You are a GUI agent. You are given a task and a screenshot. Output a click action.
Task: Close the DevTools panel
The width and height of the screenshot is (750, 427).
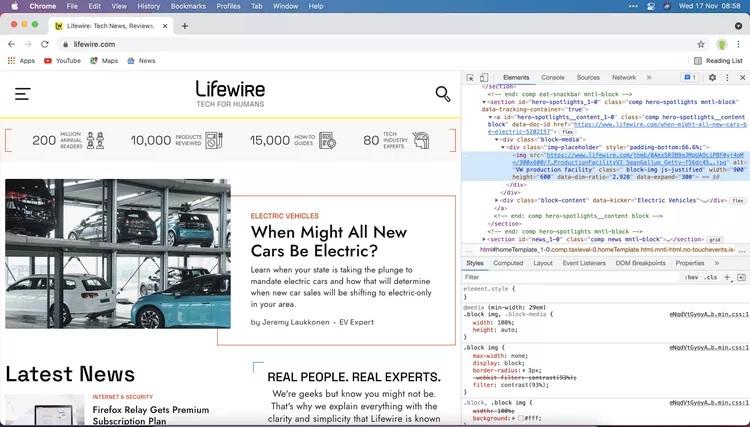[x=742, y=77]
